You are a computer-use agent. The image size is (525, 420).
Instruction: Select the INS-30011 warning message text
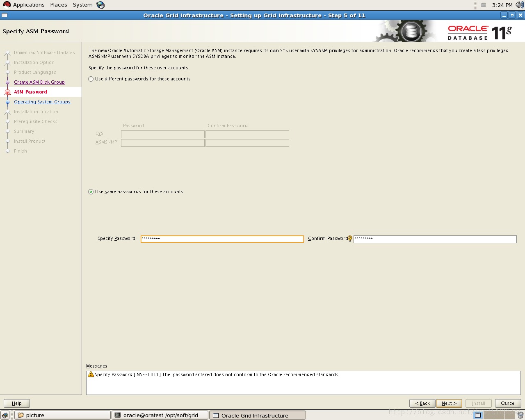pyautogui.click(x=217, y=375)
